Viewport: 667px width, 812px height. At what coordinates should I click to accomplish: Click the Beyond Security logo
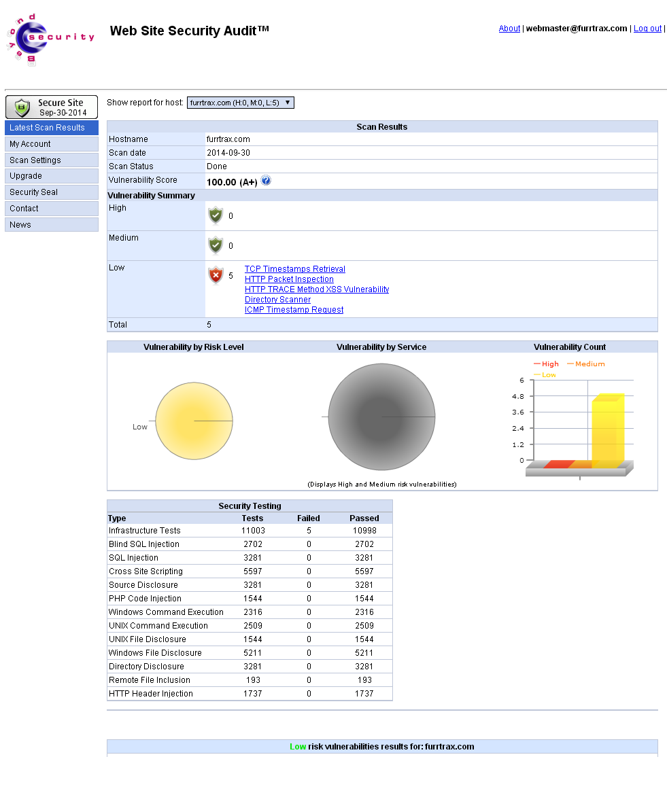pos(49,39)
